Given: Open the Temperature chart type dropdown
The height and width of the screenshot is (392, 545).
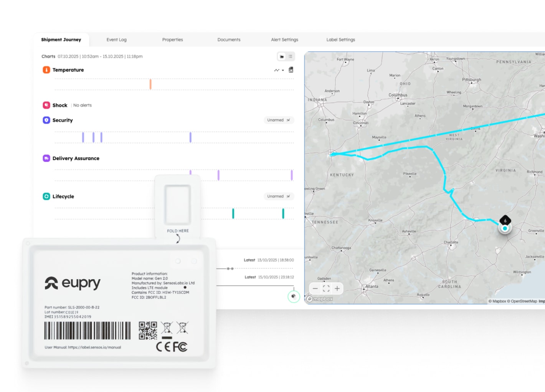Looking at the screenshot, I should (279, 70).
